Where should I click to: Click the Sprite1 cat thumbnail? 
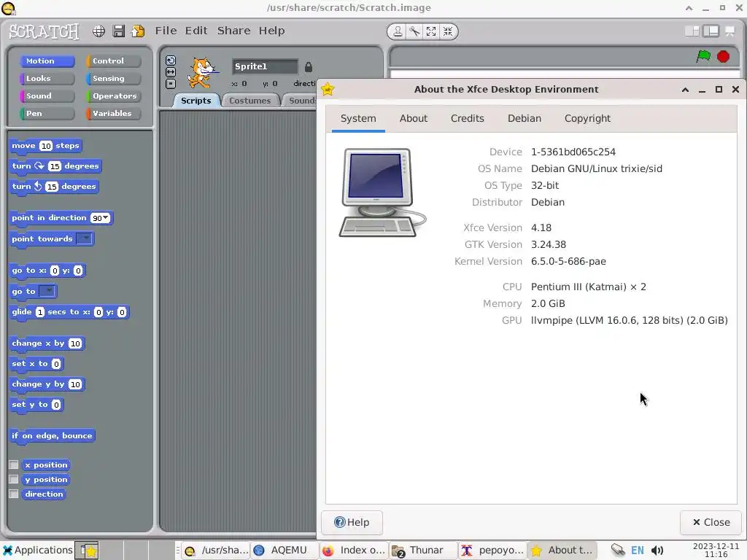[203, 72]
